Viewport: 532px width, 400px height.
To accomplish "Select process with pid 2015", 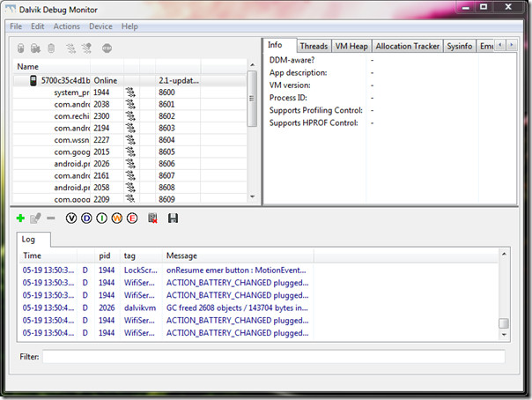I will pos(129,152).
